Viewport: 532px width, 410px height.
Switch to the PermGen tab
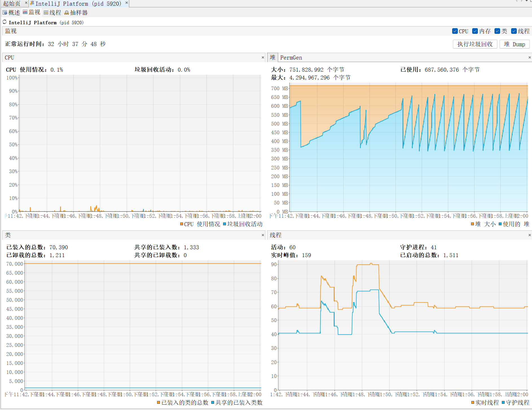pyautogui.click(x=291, y=58)
